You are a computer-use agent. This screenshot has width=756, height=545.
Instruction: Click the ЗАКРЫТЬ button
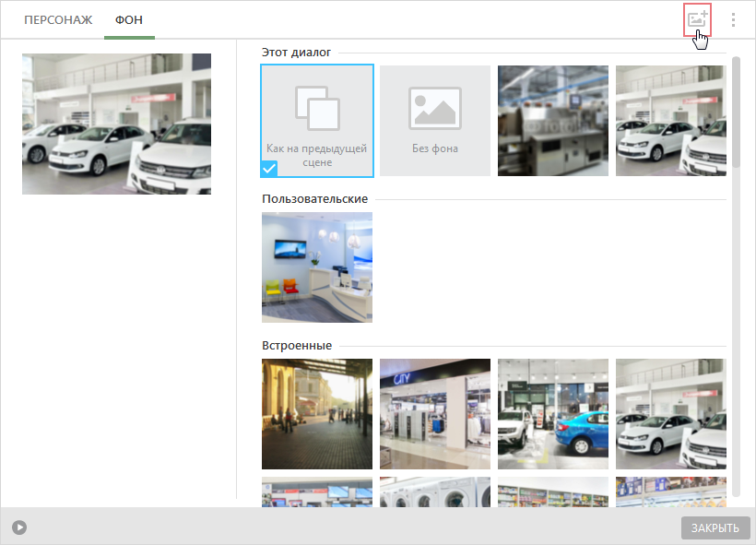coord(715,527)
